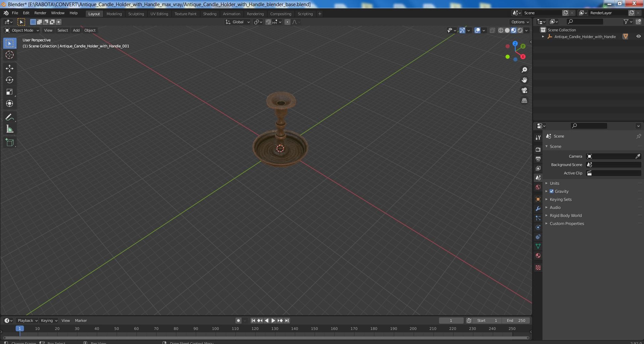Toggle X-ray view button
The width and height of the screenshot is (644, 344).
pos(492,30)
